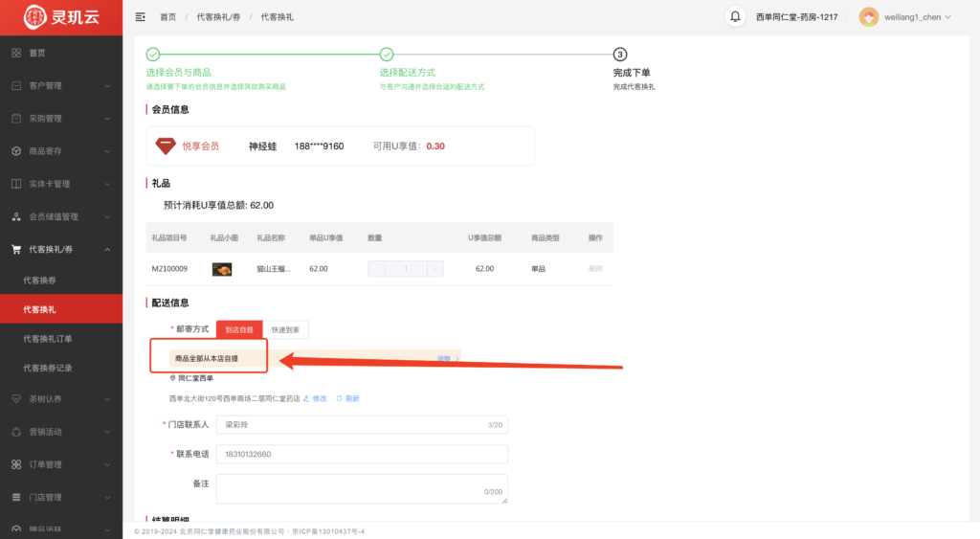Click the 联系电话 input field

pyautogui.click(x=362, y=454)
